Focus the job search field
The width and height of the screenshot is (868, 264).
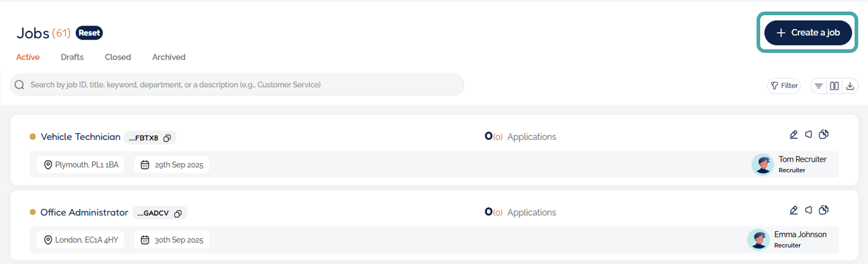click(x=237, y=85)
